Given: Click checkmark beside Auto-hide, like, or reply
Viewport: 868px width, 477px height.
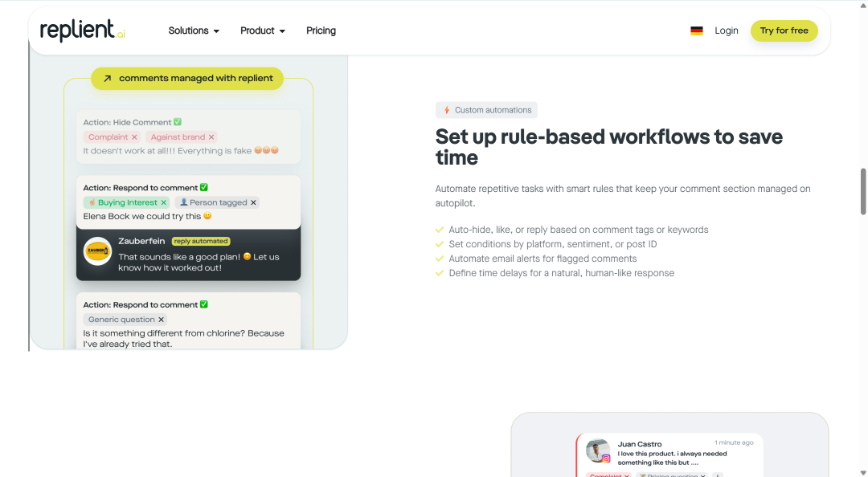Looking at the screenshot, I should click(x=440, y=230).
